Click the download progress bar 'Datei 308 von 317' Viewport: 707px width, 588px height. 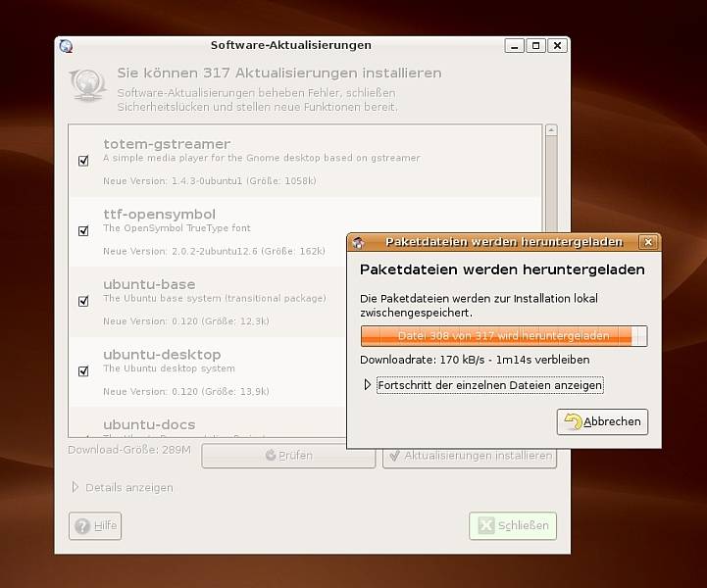(504, 336)
